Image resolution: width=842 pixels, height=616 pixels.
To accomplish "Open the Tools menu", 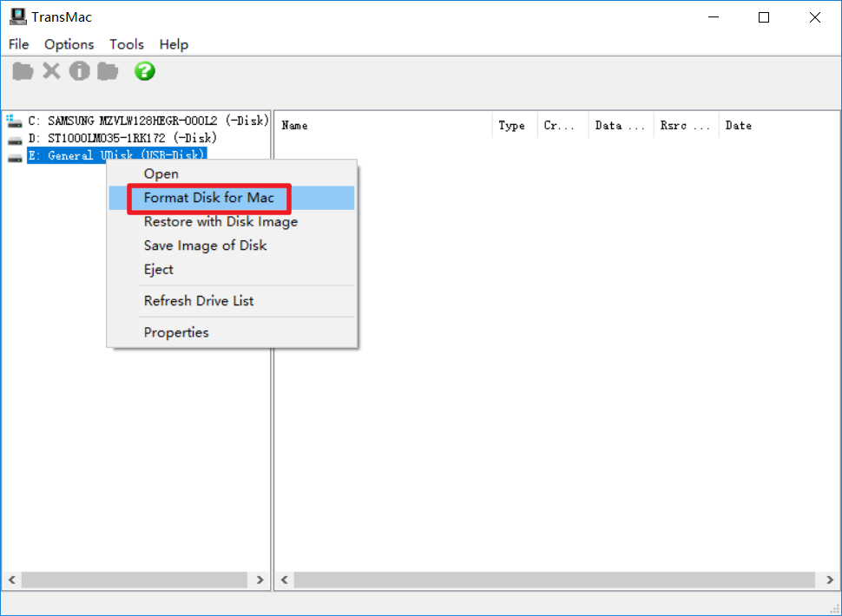I will 127,44.
